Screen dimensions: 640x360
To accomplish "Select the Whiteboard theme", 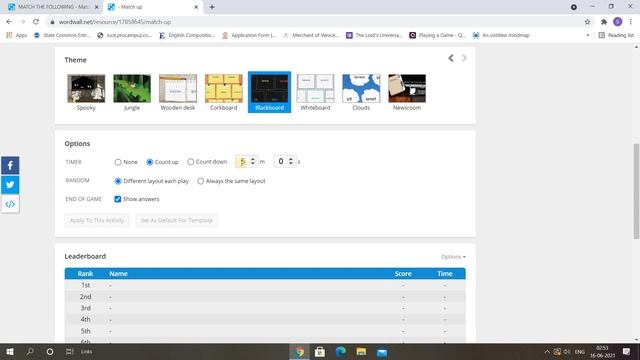I will (315, 92).
